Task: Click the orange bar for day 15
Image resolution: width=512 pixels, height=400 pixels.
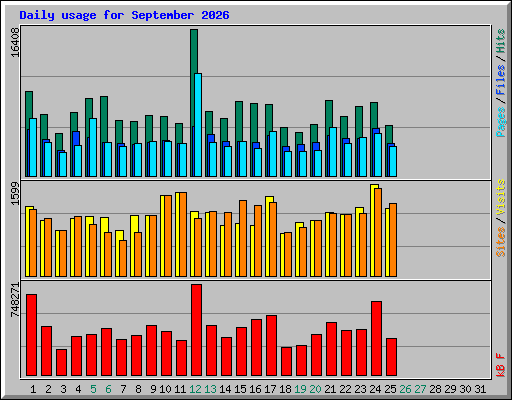Action: point(243,238)
